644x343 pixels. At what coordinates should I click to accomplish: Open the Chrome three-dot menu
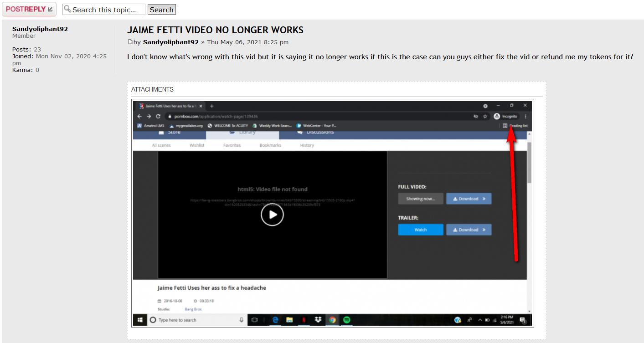pyautogui.click(x=526, y=116)
